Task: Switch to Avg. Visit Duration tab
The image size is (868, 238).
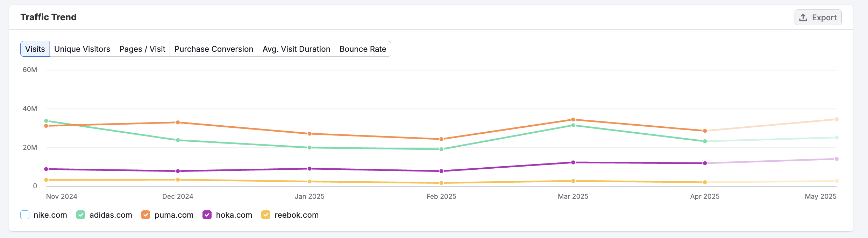Action: 296,49
